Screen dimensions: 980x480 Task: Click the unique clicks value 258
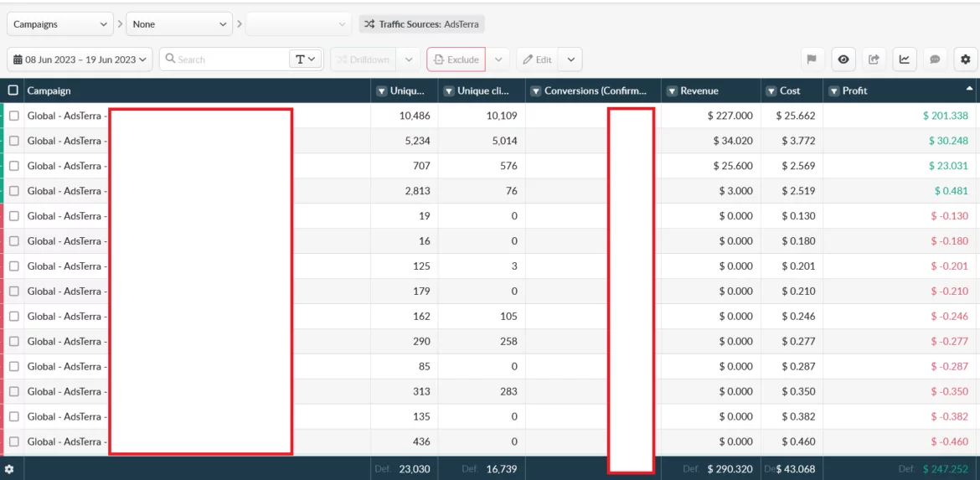point(508,341)
